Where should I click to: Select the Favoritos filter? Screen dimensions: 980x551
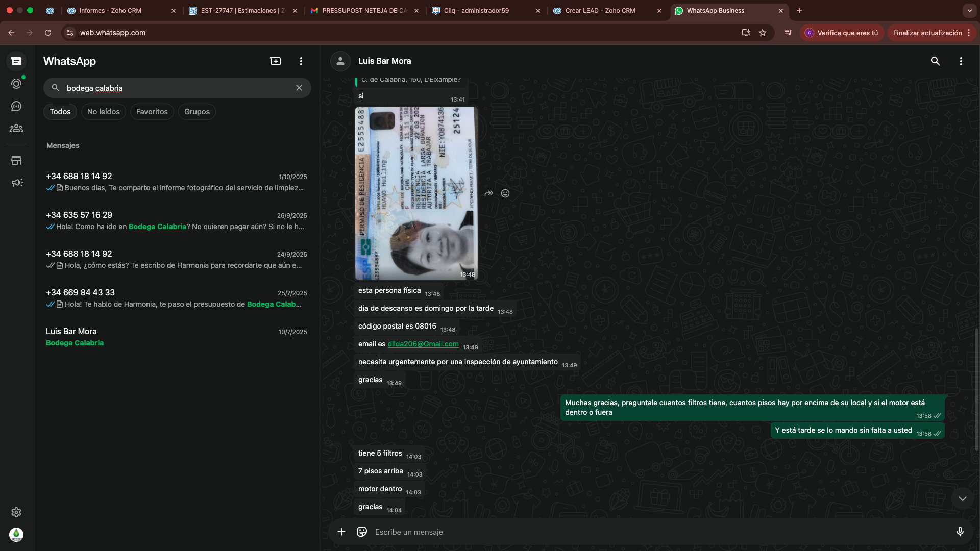pos(152,112)
